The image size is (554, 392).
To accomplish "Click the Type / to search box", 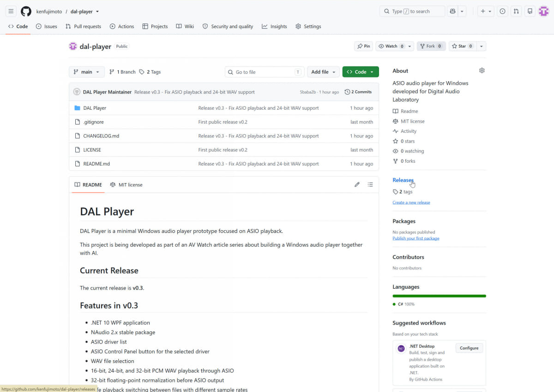I will pos(412,11).
